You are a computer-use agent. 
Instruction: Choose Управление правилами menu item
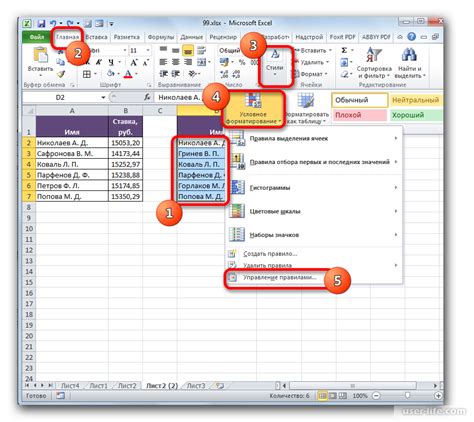coord(280,277)
